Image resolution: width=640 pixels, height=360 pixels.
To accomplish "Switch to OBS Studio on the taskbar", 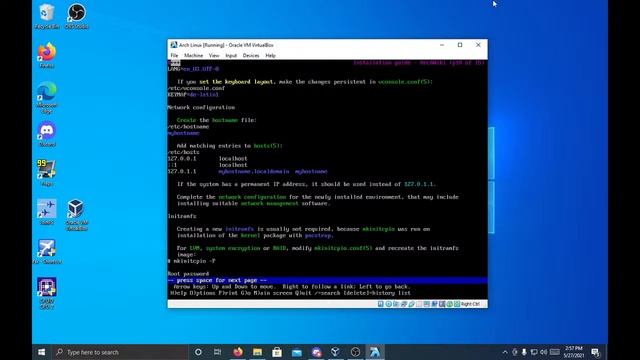I will 355,352.
